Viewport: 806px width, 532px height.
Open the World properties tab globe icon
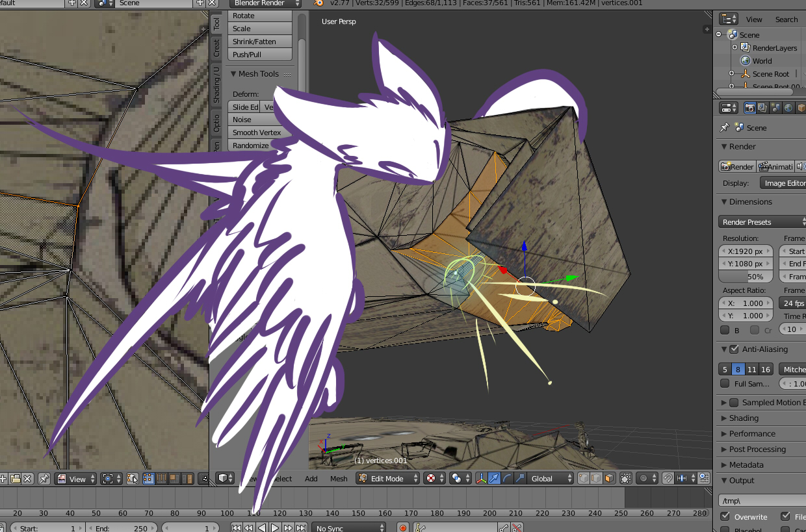click(788, 108)
